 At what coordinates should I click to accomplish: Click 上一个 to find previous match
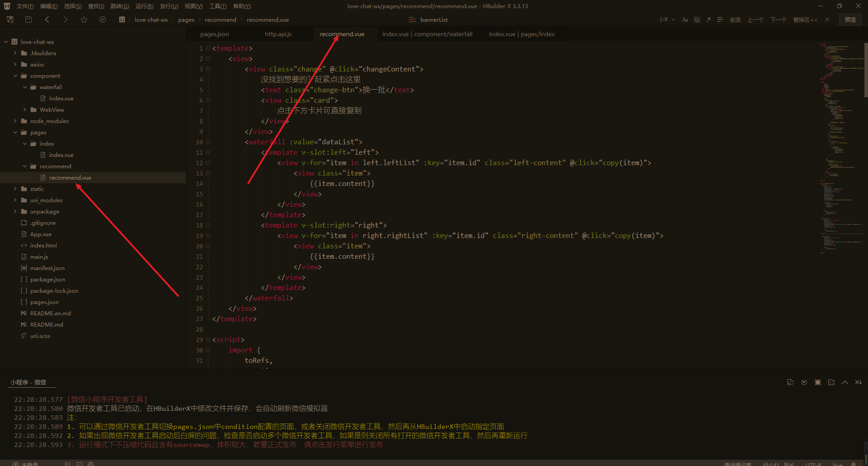[x=755, y=20]
